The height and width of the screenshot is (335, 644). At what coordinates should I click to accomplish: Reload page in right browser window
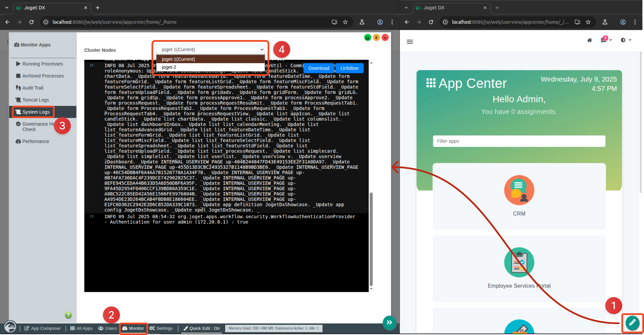coord(431,22)
